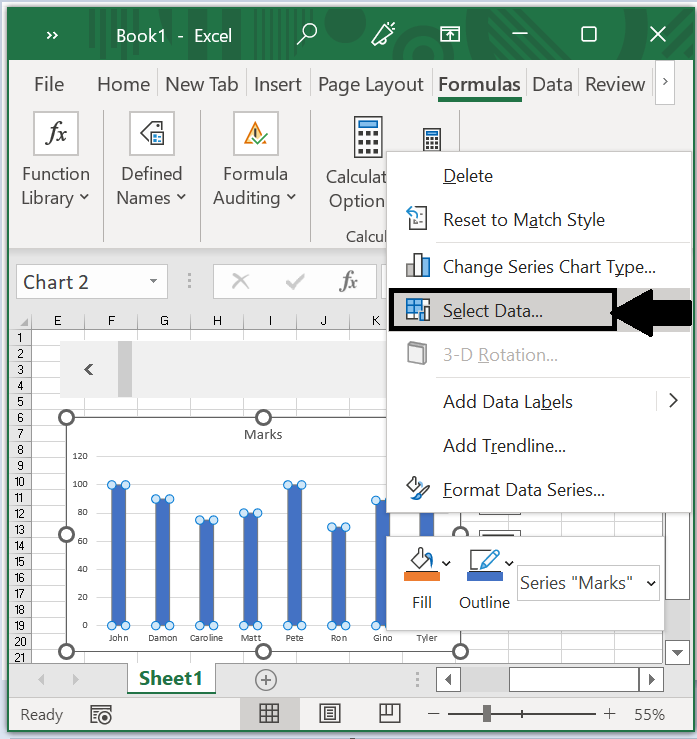This screenshot has width=697, height=739.
Task: Click the 55% zoom level
Action: pyautogui.click(x=649, y=714)
